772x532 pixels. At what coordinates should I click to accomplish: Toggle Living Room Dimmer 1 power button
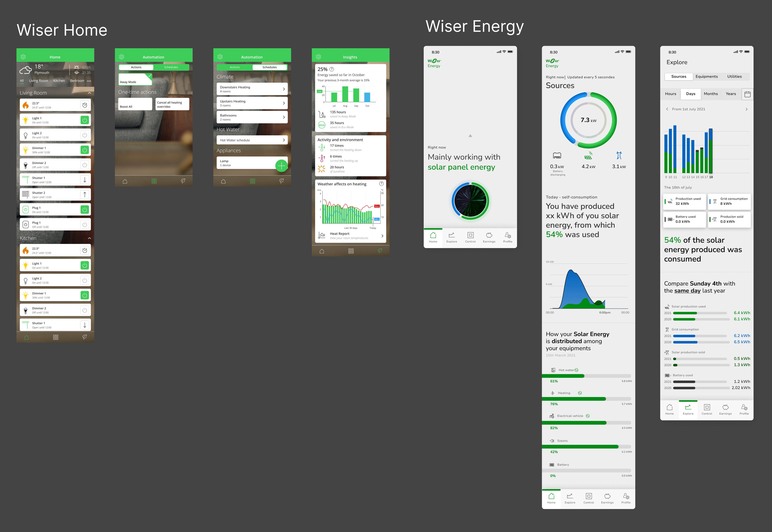(85, 150)
